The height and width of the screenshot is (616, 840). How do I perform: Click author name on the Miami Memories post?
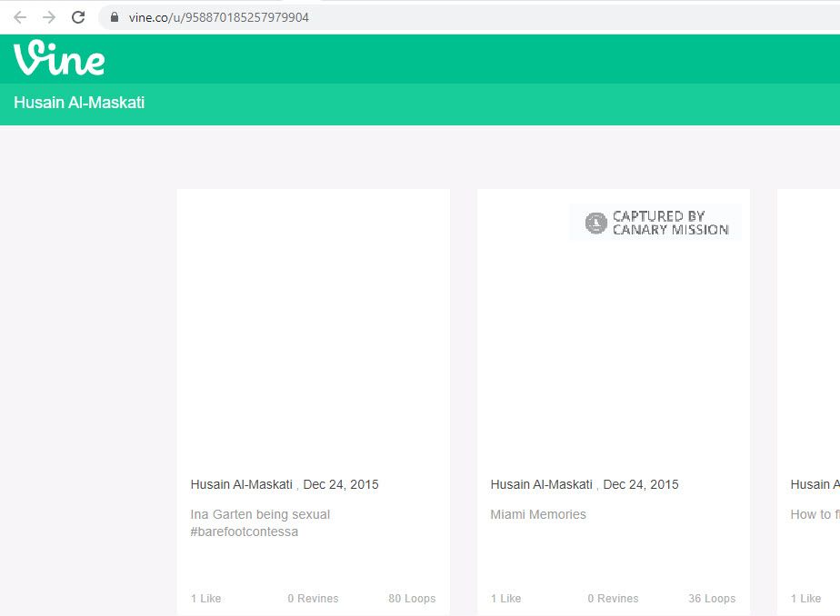(x=541, y=484)
